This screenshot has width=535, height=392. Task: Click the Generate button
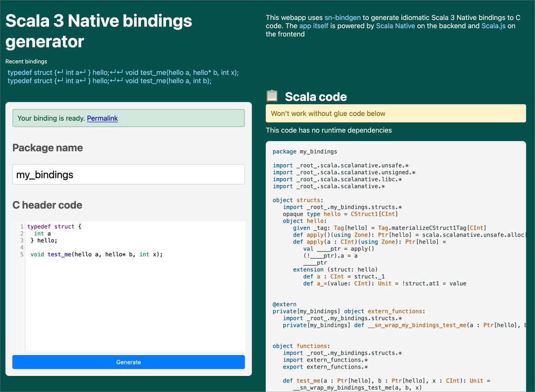click(x=128, y=362)
